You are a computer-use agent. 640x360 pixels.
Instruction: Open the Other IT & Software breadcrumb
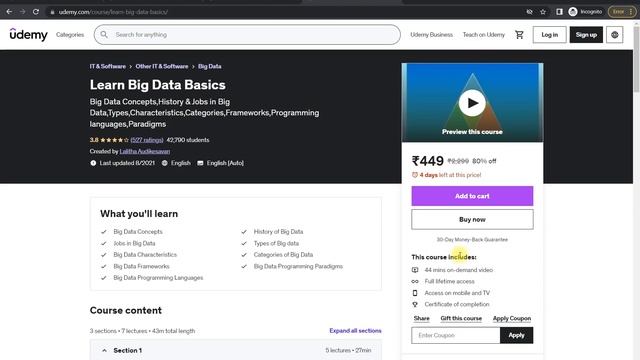(162, 66)
